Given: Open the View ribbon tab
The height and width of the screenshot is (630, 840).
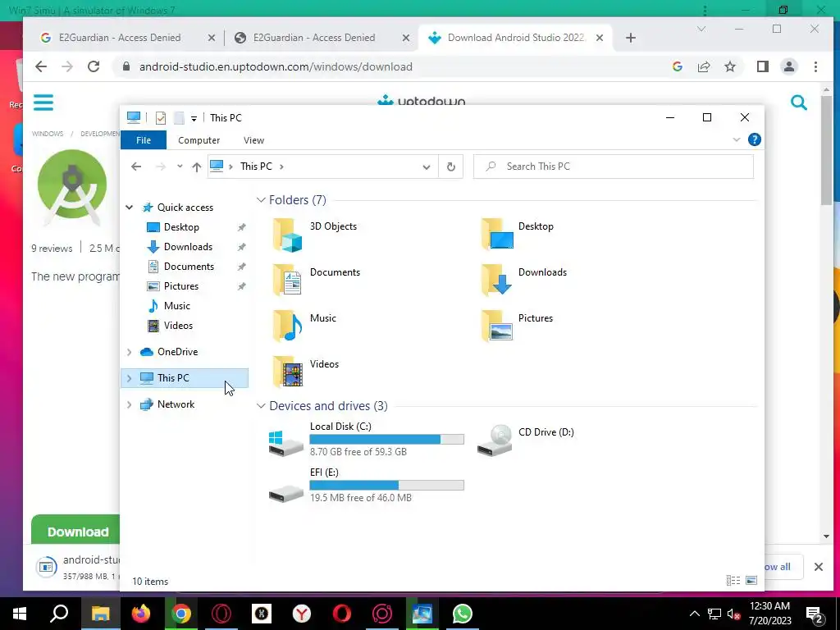Looking at the screenshot, I should click(x=253, y=140).
